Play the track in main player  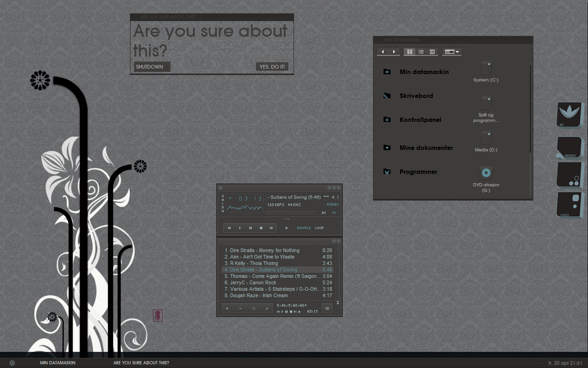[240, 228]
